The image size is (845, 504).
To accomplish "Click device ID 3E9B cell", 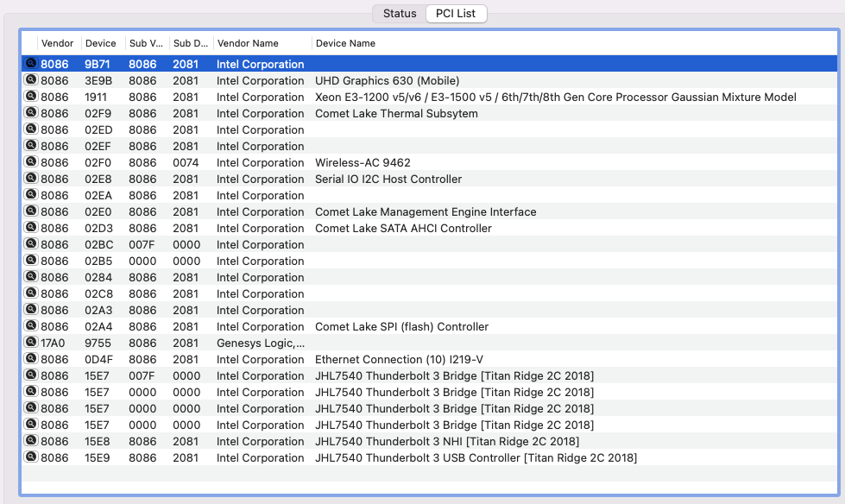I will tap(98, 81).
